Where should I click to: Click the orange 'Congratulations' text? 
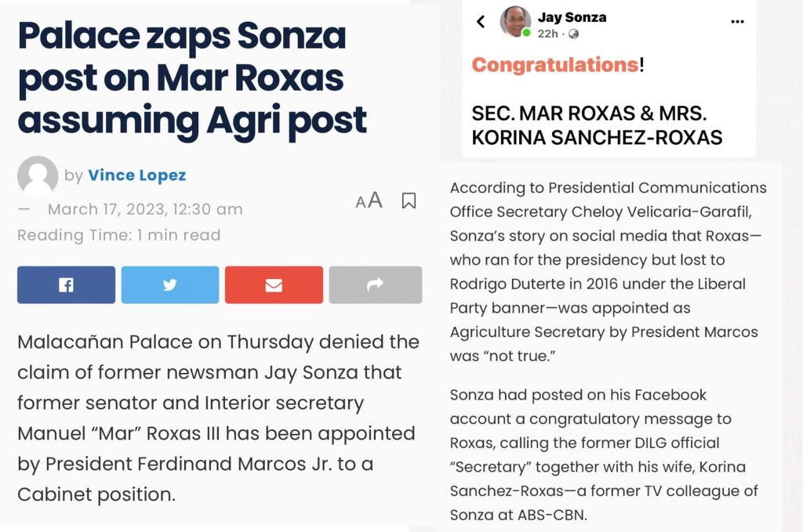point(555,65)
